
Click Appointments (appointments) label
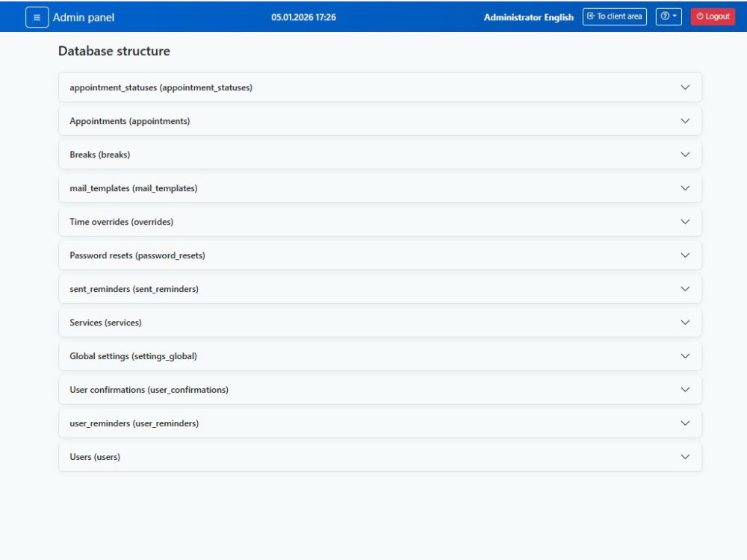[x=129, y=121]
